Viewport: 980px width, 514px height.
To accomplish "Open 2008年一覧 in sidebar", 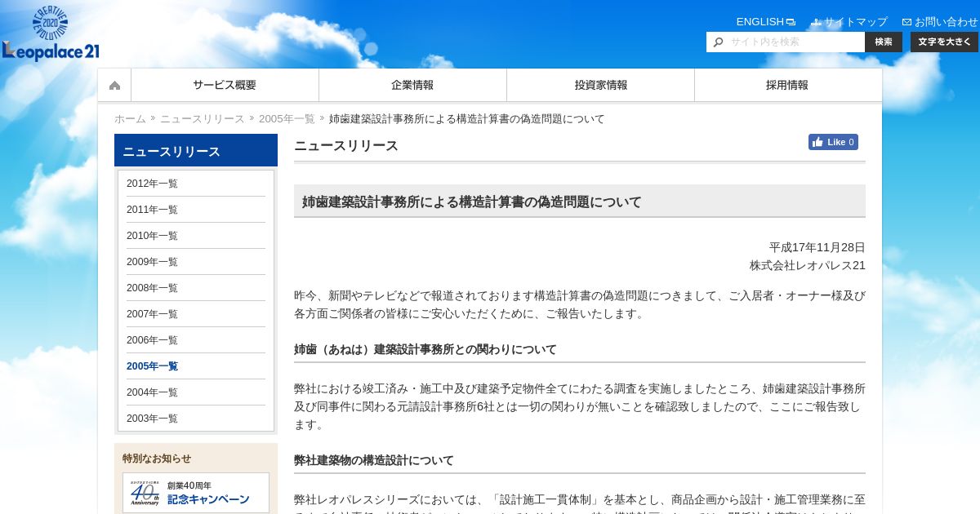I will (196, 288).
